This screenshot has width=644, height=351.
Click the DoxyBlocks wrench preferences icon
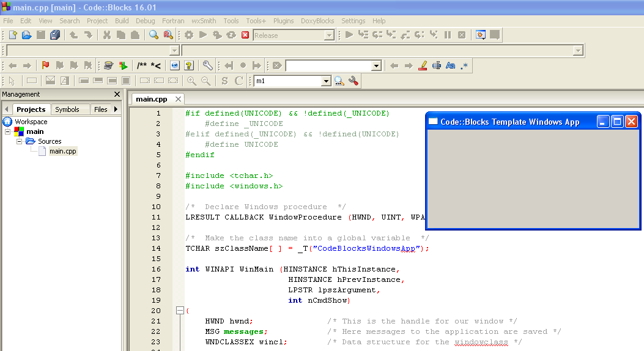coord(207,65)
